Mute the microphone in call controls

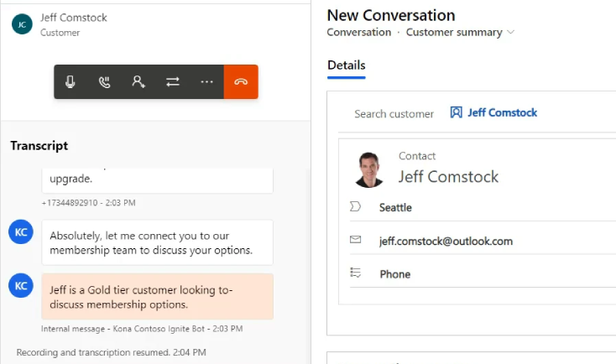point(70,81)
